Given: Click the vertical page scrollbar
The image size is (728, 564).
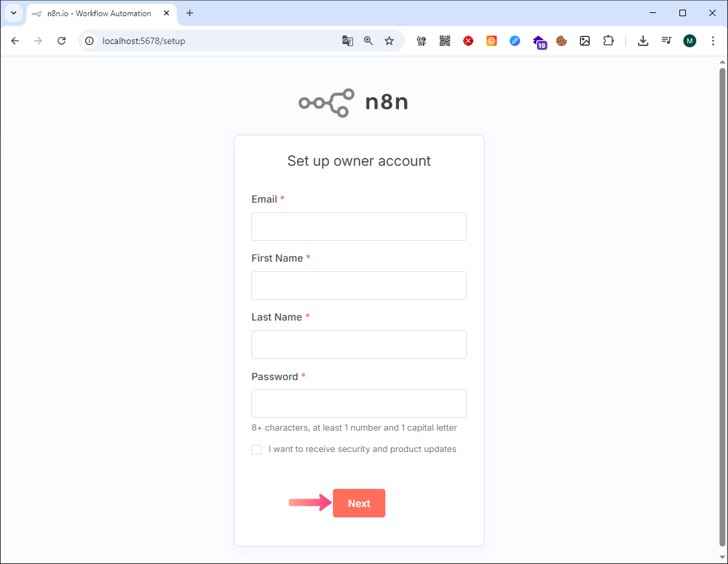Looking at the screenshot, I should tap(722, 306).
